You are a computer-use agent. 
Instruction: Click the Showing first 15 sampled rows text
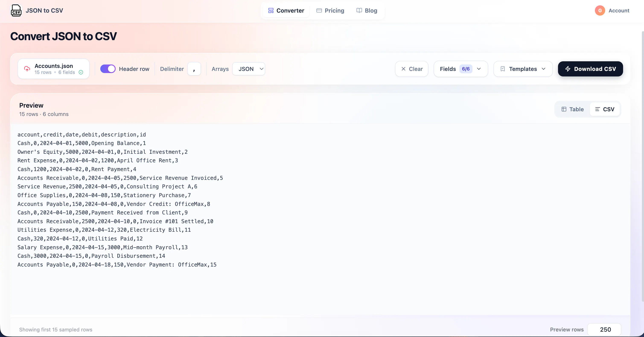pyautogui.click(x=56, y=330)
